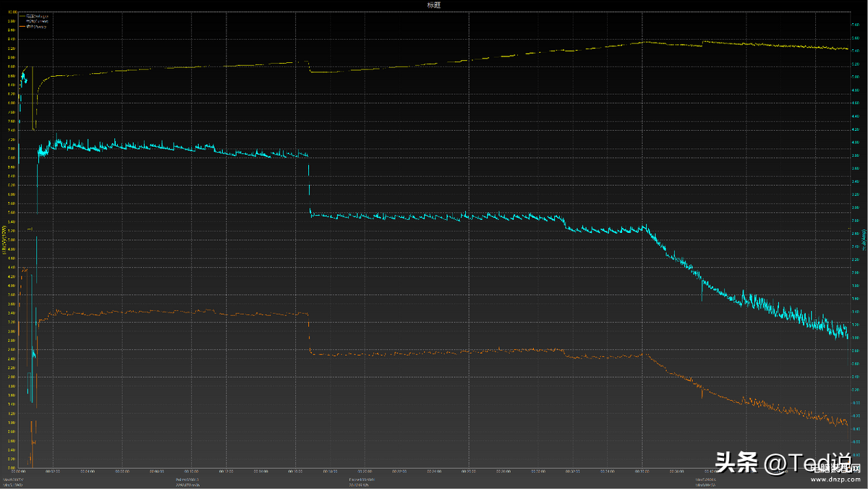Click the yellow voltage curve
The width and height of the screenshot is (868, 489).
(x=434, y=63)
